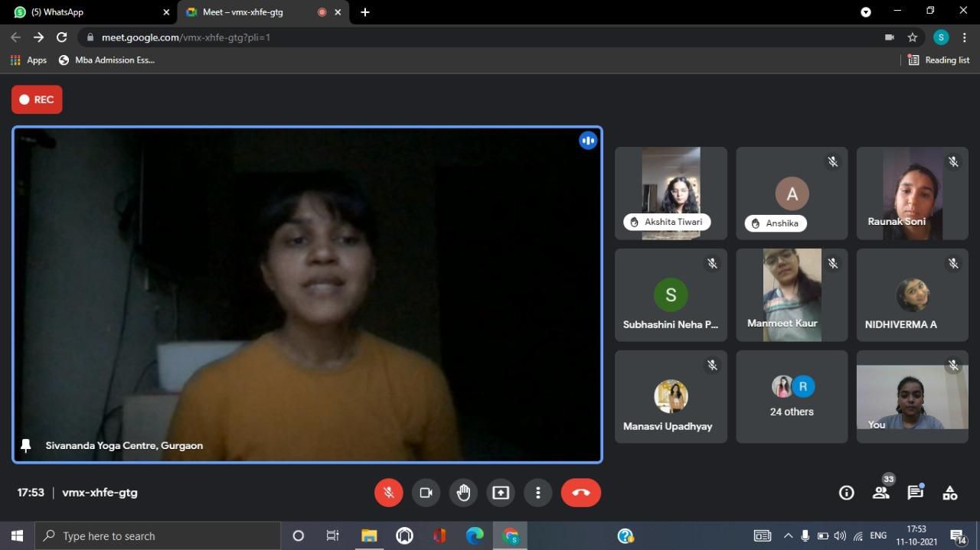
Task: Toggle the camera button off
Action: 426,493
